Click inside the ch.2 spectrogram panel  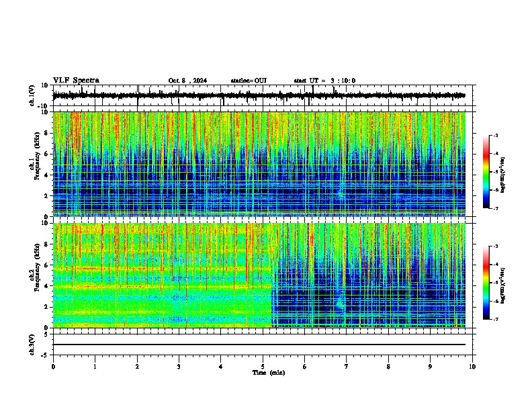pyautogui.click(x=259, y=275)
